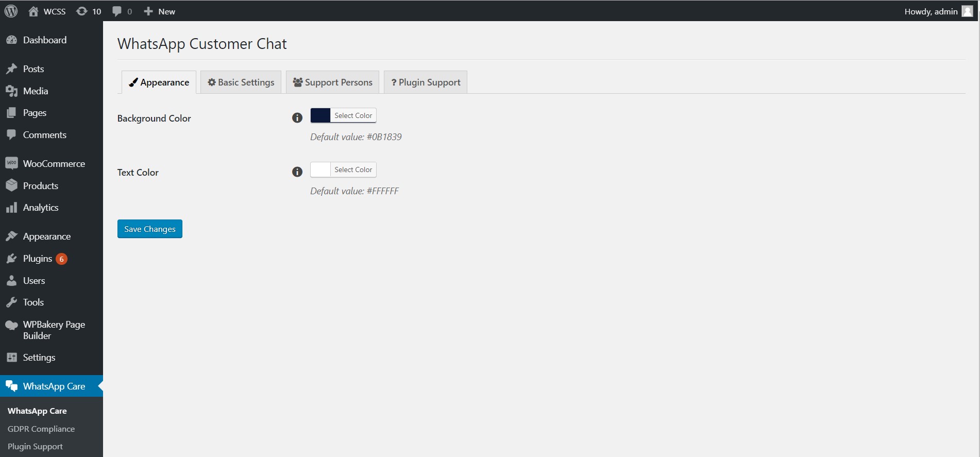Select the WhatsApp Care main menu label
Screen dimensions: 980x457
tap(54, 386)
